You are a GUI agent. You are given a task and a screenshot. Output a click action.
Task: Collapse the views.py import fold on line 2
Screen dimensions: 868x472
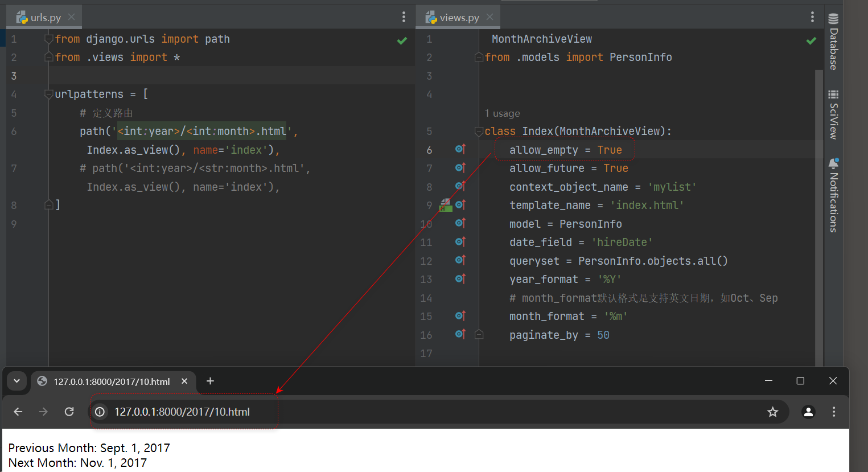(x=479, y=57)
